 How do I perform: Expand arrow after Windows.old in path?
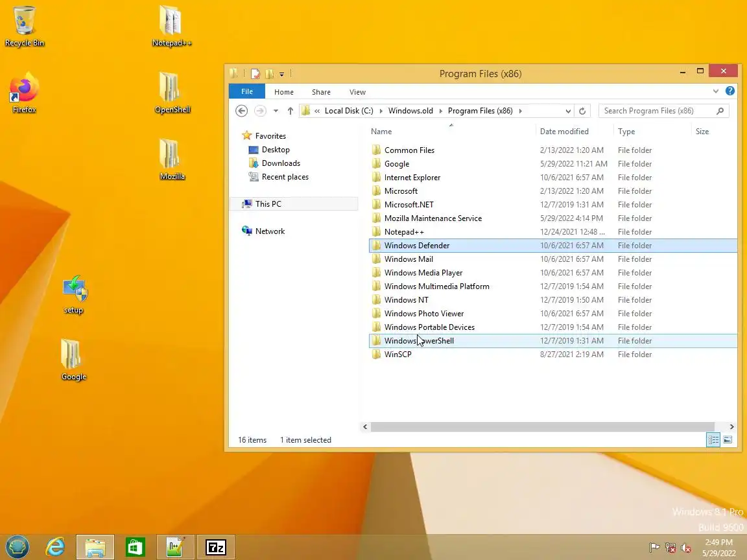pos(440,111)
